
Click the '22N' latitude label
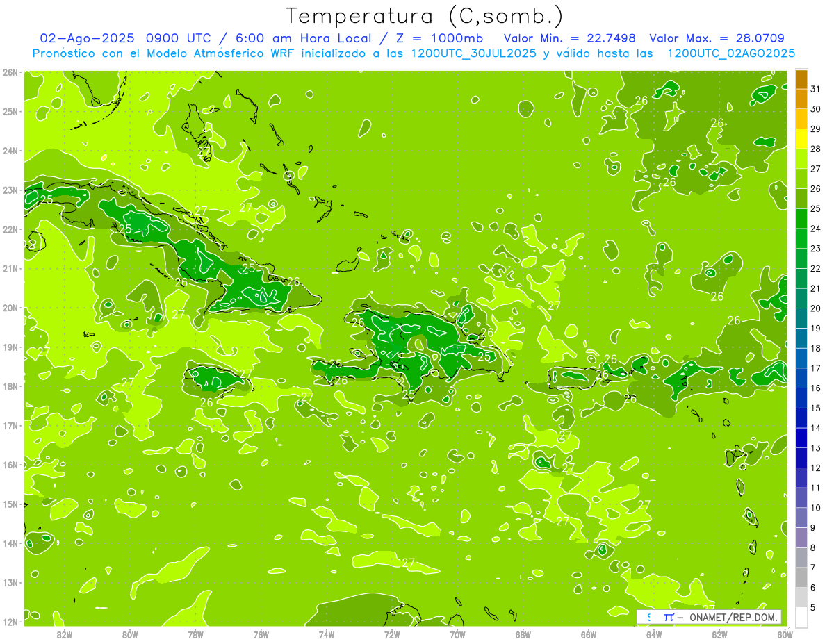pos(10,229)
